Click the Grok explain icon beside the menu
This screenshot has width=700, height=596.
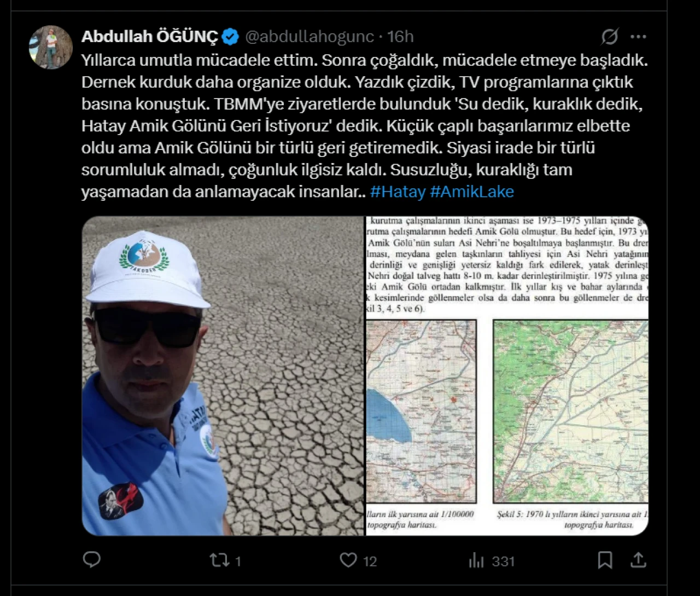tap(610, 37)
